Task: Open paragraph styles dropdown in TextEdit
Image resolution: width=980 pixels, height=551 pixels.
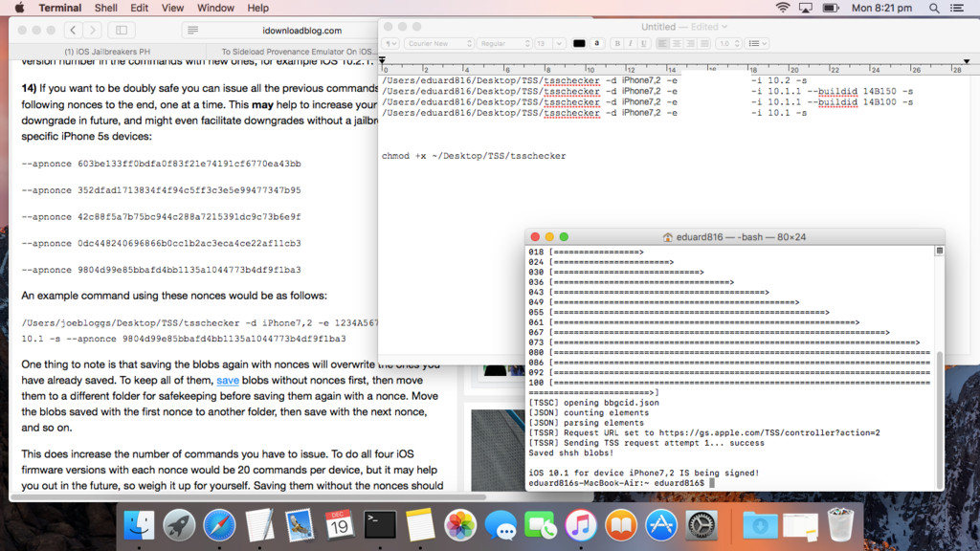Action: 390,43
